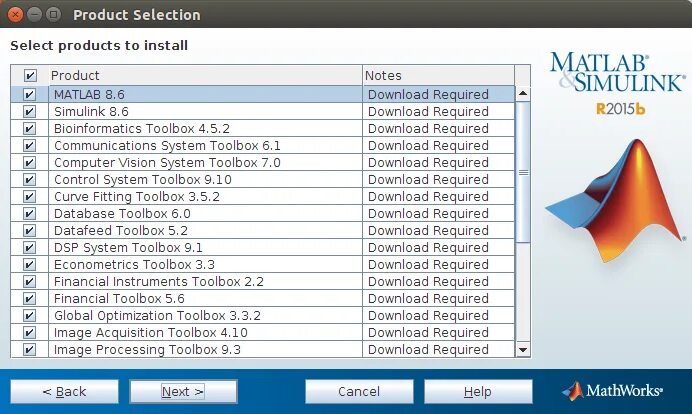Select Datafeed Toolbox 5.2 text
The height and width of the screenshot is (414, 692).
121,230
